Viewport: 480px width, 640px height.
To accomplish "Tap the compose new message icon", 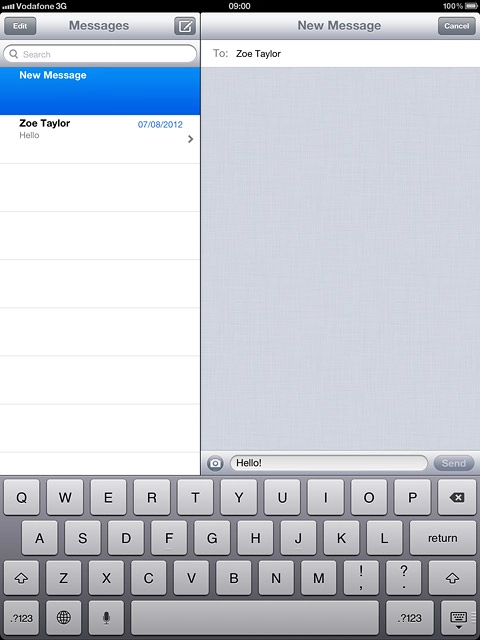I will tap(185, 26).
